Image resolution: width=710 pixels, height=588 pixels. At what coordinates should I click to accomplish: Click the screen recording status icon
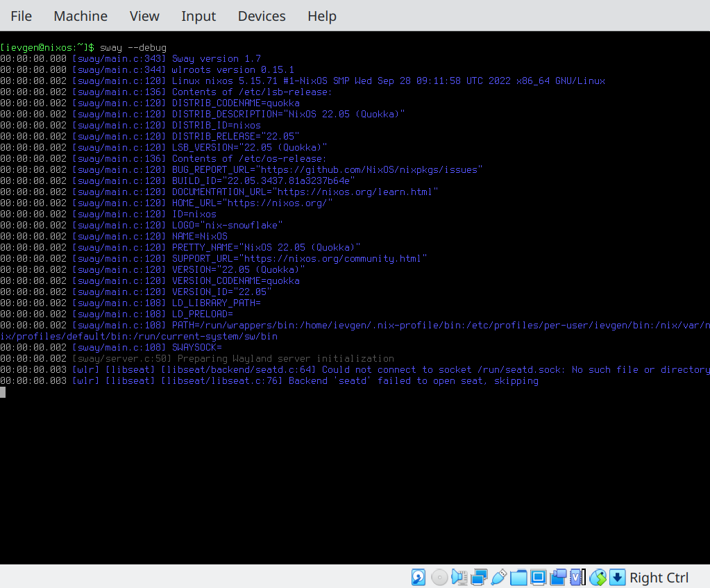pos(558,577)
